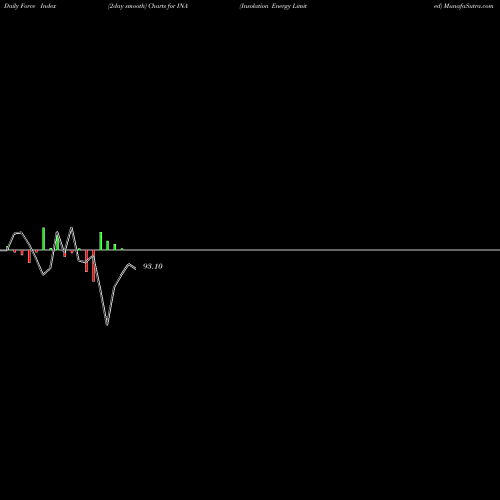Screen dimensions: 500x500
Task: Click the tallest green force index bar
Action: tap(43, 239)
